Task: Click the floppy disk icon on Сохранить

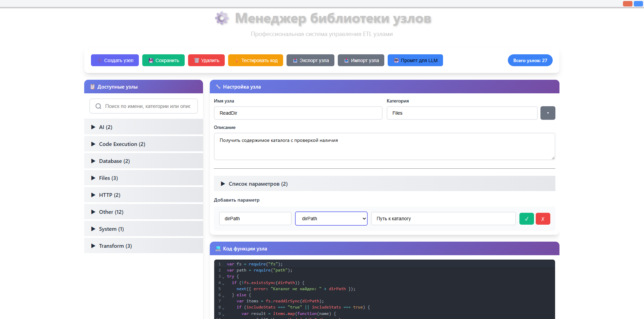Action: pos(151,60)
